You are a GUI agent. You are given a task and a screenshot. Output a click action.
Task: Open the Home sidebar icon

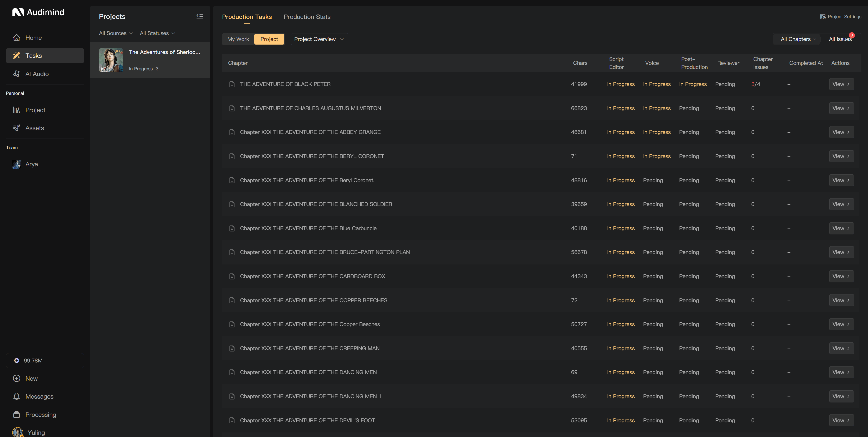pos(17,38)
